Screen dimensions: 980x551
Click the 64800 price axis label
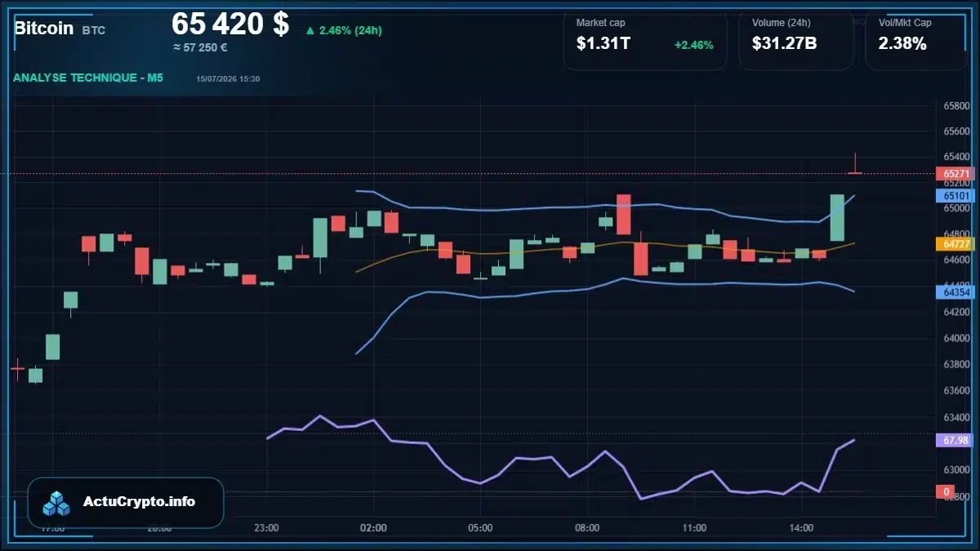(956, 234)
